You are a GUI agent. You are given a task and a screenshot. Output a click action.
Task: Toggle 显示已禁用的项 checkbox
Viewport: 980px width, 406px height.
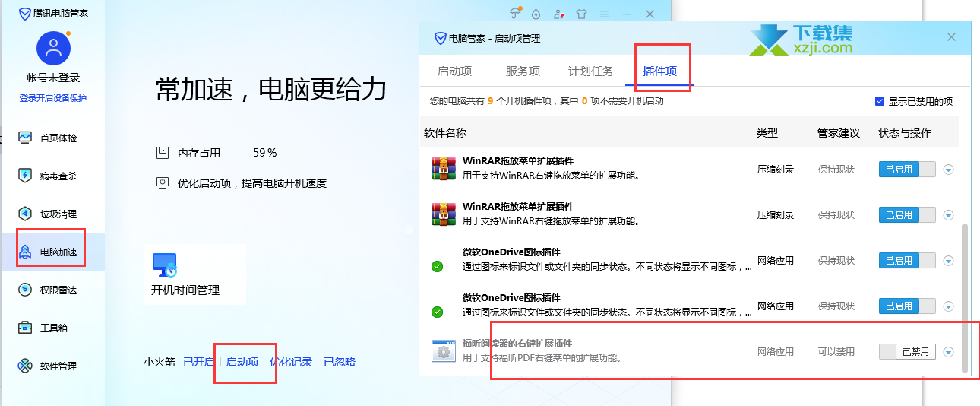coord(880,101)
